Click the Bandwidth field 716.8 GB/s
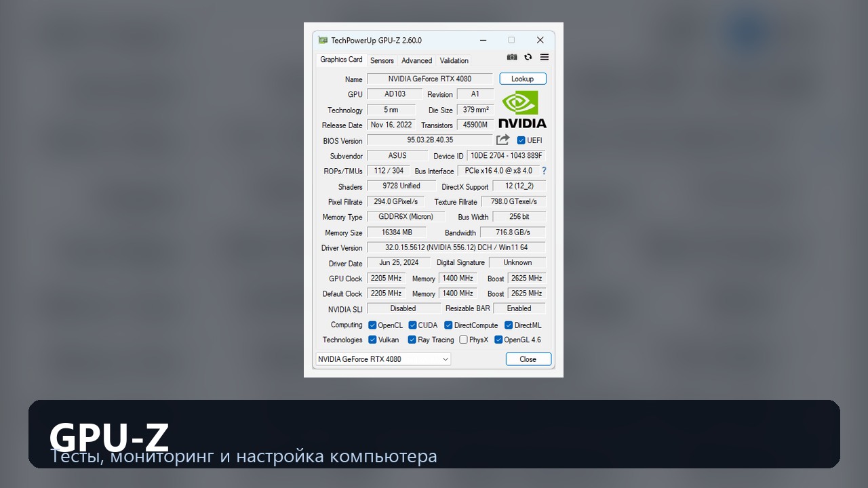The width and height of the screenshot is (868, 488). click(513, 232)
